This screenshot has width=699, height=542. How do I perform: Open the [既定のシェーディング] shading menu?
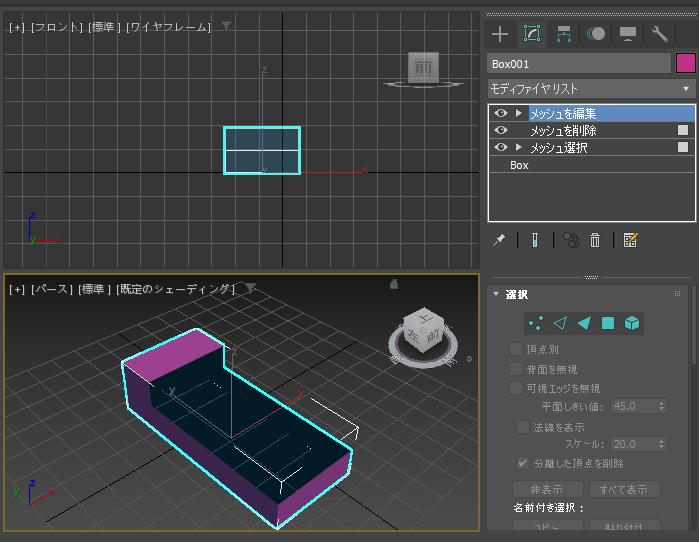176,289
